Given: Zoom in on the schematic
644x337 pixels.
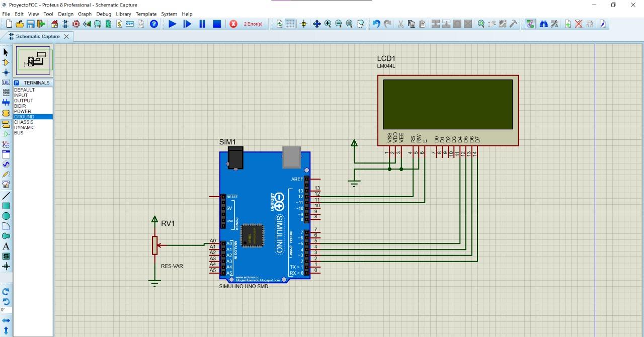Looking at the screenshot, I should [x=328, y=24].
